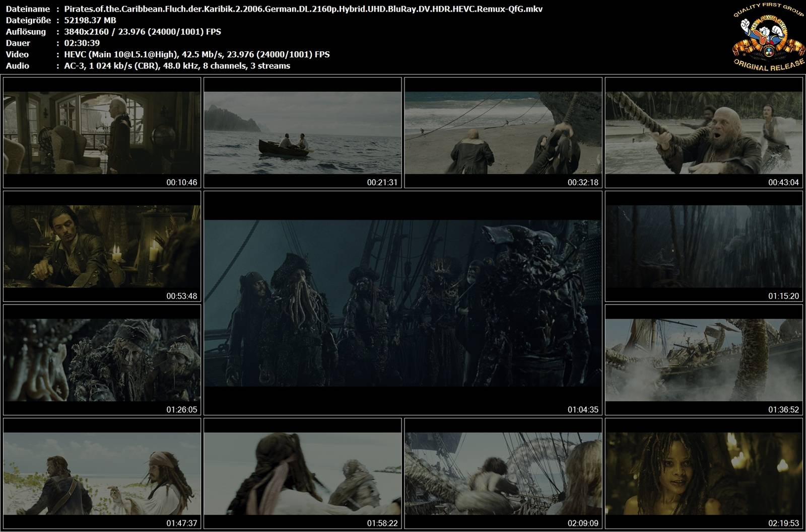Click the Audio label in the header

point(18,66)
